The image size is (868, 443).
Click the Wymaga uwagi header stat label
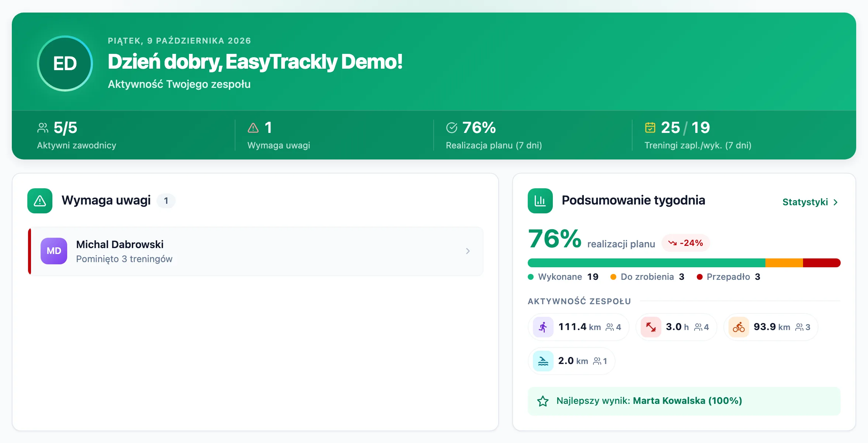pyautogui.click(x=279, y=145)
